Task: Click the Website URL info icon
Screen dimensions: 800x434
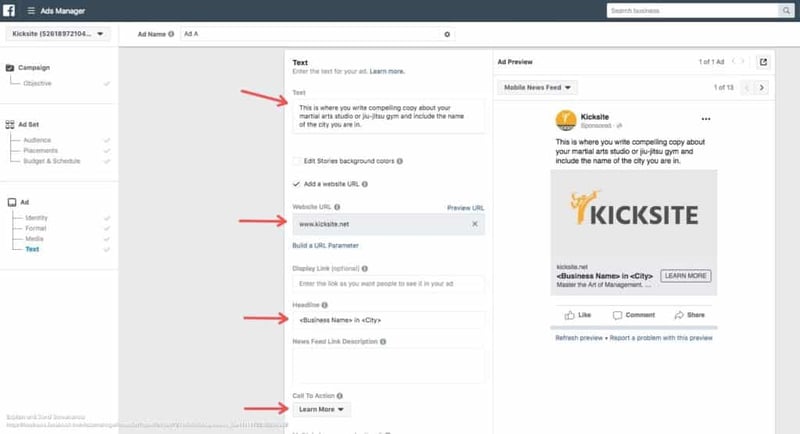Action: (337, 207)
